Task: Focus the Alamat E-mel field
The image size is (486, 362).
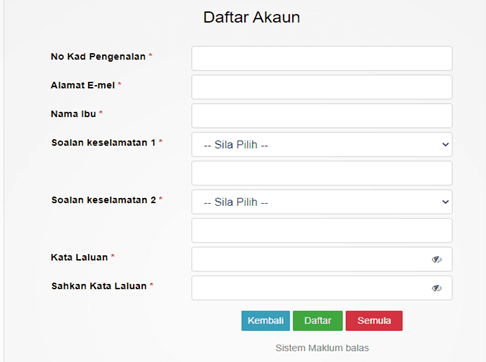Action: [322, 87]
